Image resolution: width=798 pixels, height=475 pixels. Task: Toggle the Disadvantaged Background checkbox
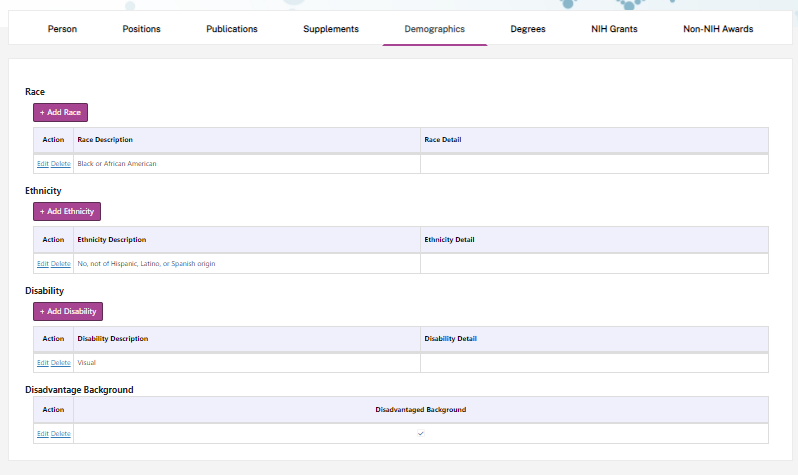point(421,433)
